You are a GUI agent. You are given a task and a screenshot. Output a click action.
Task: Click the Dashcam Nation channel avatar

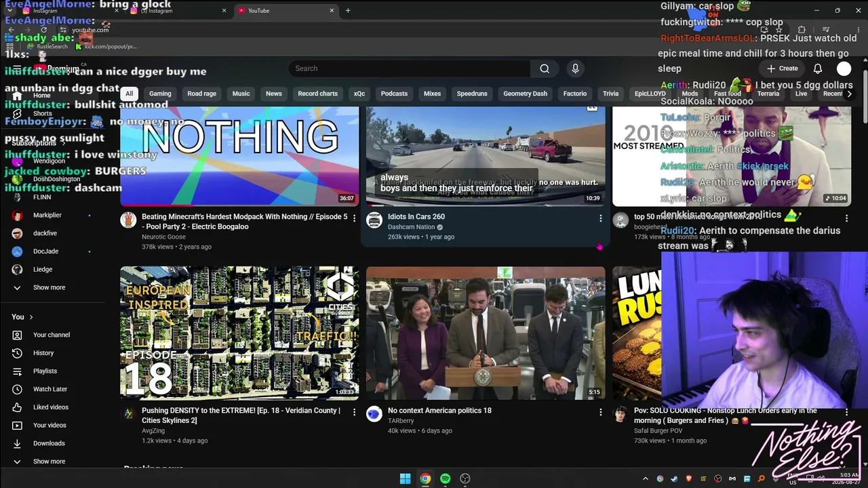(374, 220)
